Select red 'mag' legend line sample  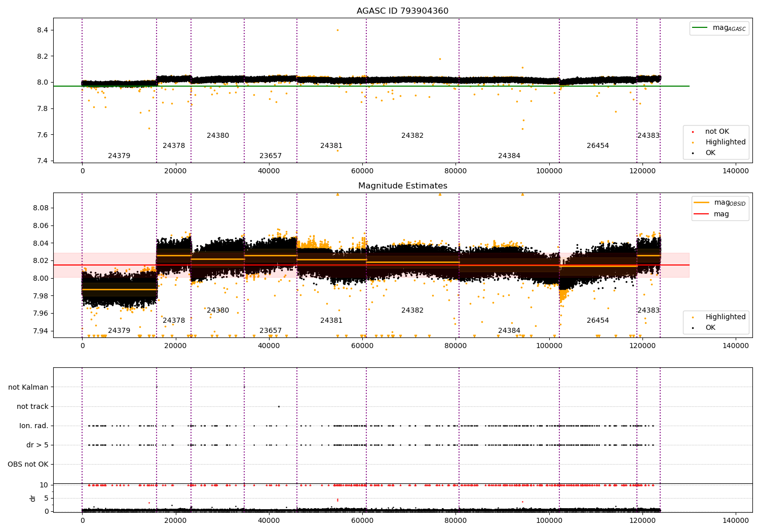(x=701, y=214)
